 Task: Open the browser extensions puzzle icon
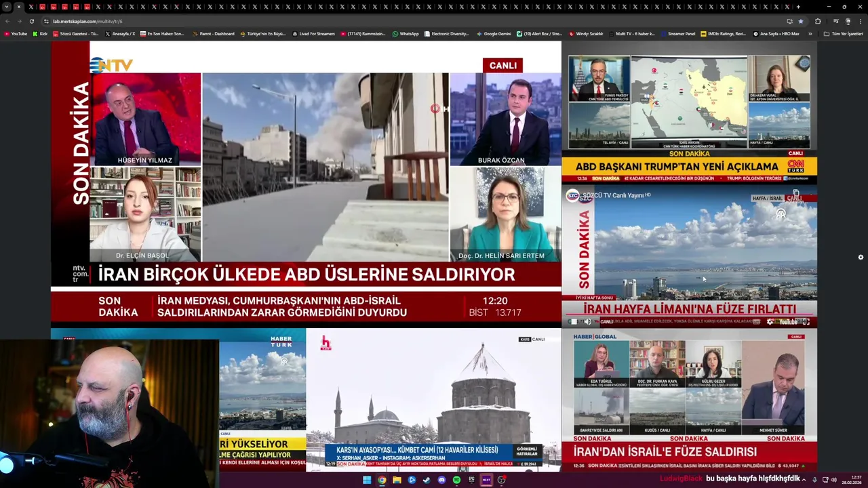tap(818, 21)
